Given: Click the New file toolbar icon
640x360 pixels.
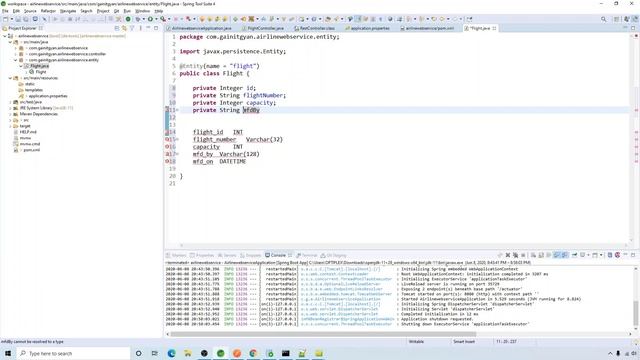Looking at the screenshot, I should 6,19.
